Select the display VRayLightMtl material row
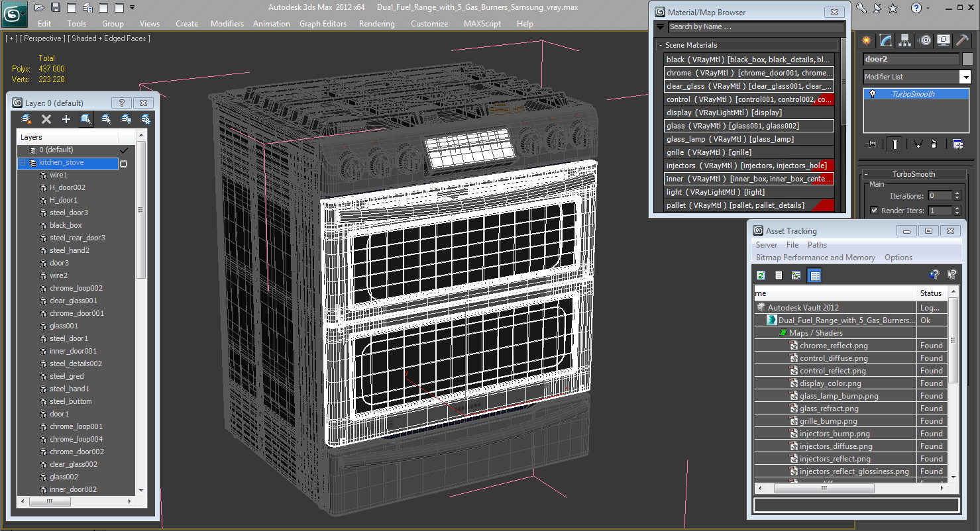 click(749, 113)
